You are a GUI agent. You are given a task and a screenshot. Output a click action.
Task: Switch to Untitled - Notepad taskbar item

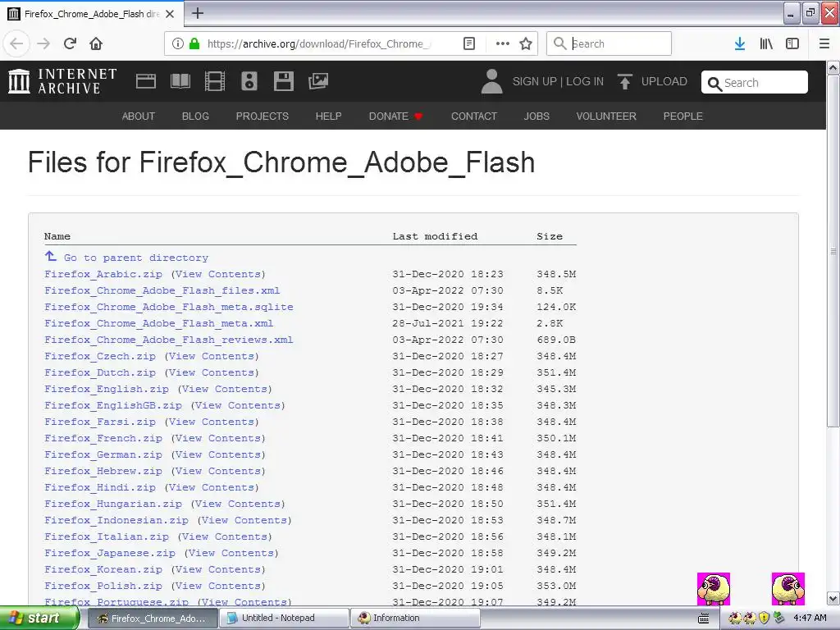click(285, 618)
